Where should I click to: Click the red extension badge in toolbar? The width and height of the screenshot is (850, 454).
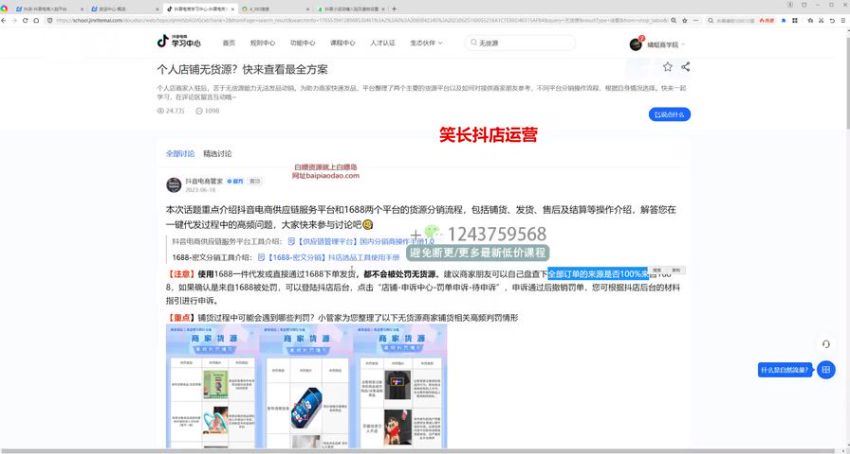[x=767, y=20]
